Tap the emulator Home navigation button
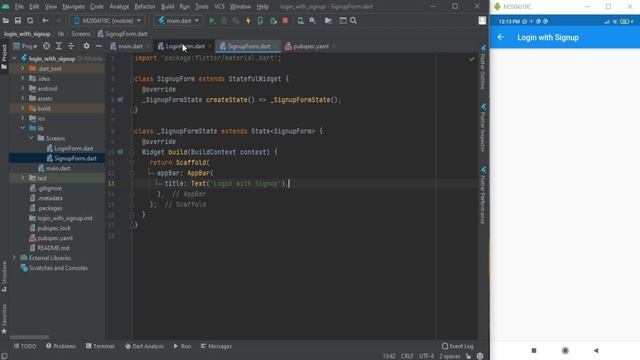640x360 pixels. click(565, 351)
